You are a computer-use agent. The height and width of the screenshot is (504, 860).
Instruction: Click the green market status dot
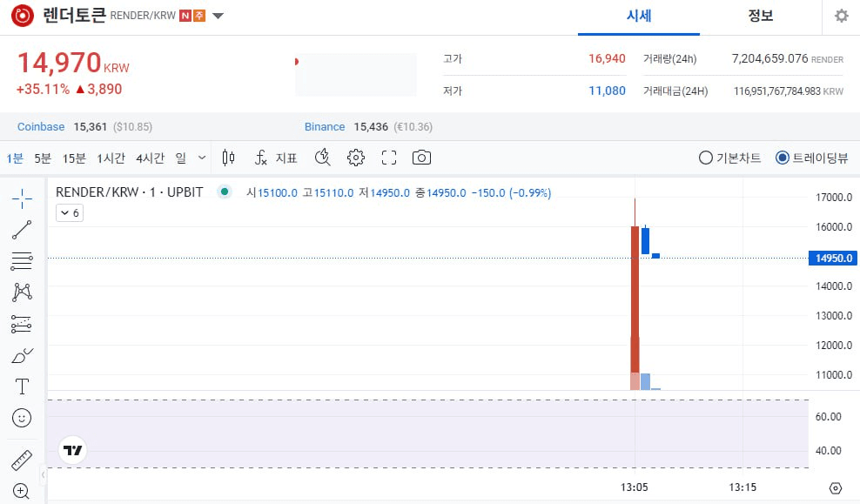(225, 192)
